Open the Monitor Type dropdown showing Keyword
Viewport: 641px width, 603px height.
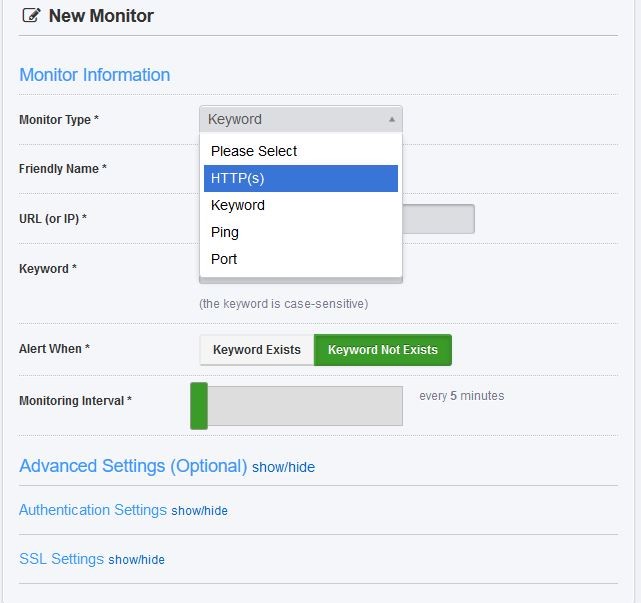point(301,119)
